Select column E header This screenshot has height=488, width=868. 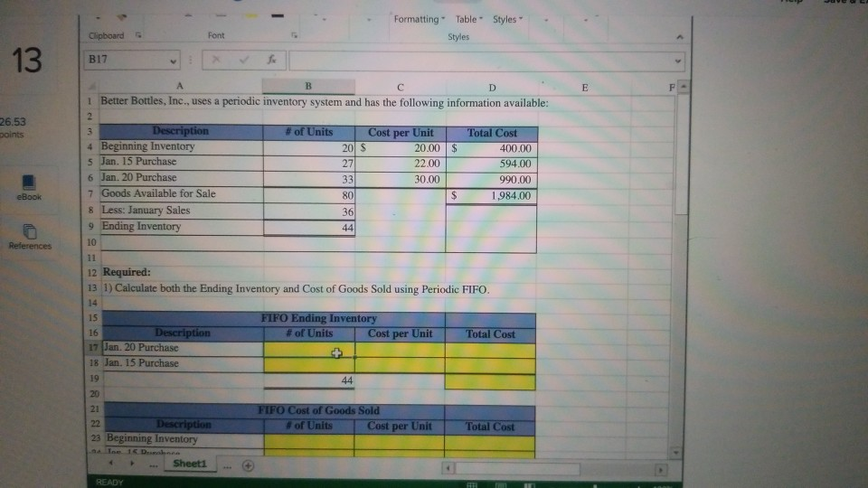click(585, 88)
